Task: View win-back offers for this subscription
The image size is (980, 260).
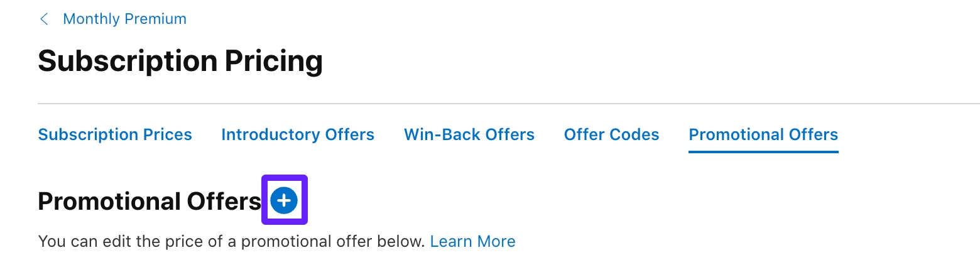Action: pyautogui.click(x=469, y=134)
